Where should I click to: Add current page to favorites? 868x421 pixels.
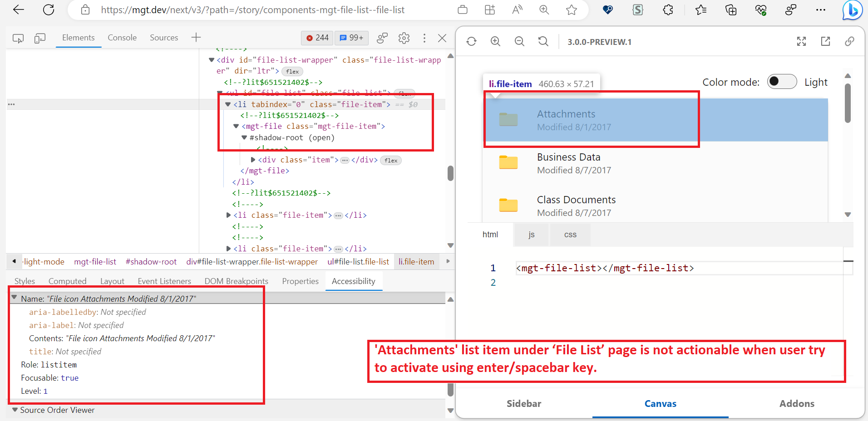[x=571, y=10]
